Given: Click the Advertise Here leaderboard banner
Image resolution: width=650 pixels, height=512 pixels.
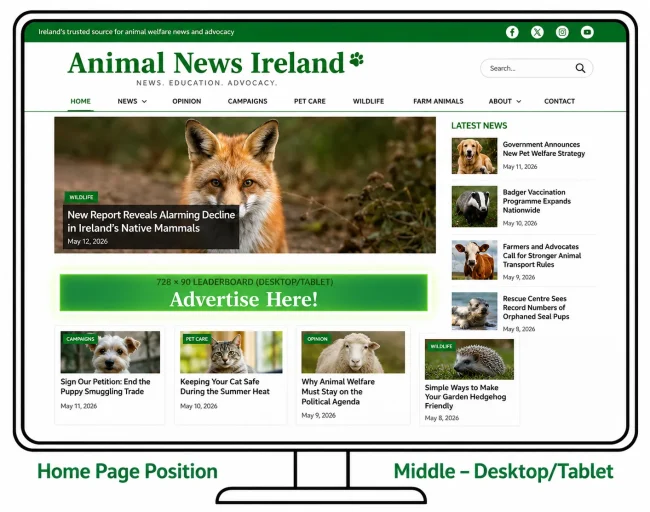Looking at the screenshot, I should (x=243, y=292).
